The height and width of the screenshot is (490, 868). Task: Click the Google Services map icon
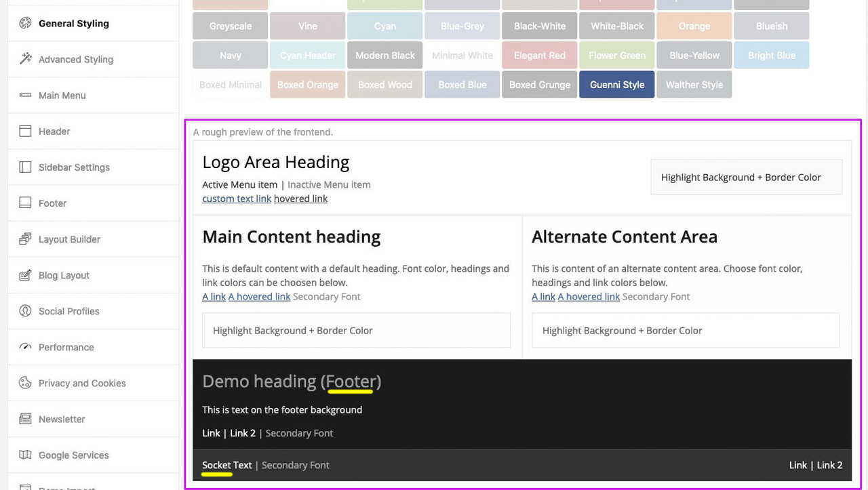25,454
